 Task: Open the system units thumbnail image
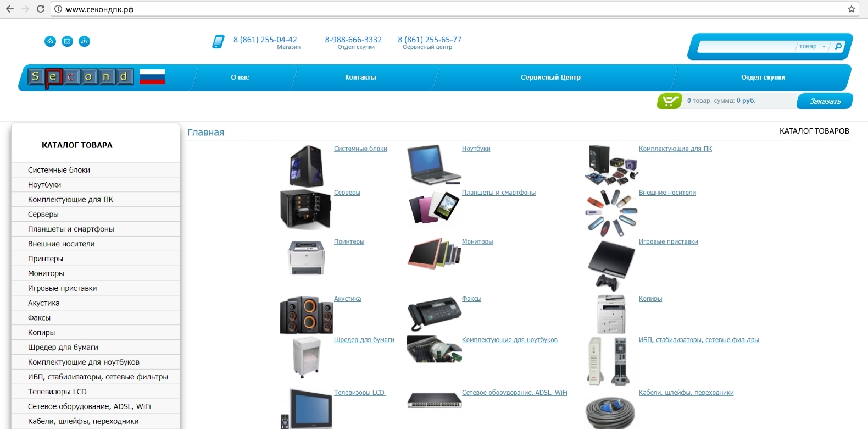pos(307,166)
